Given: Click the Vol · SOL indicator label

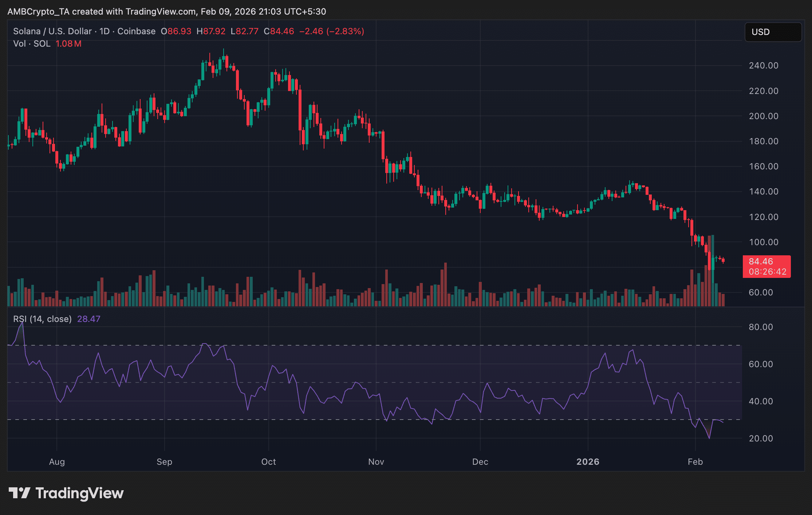Looking at the screenshot, I should 32,44.
